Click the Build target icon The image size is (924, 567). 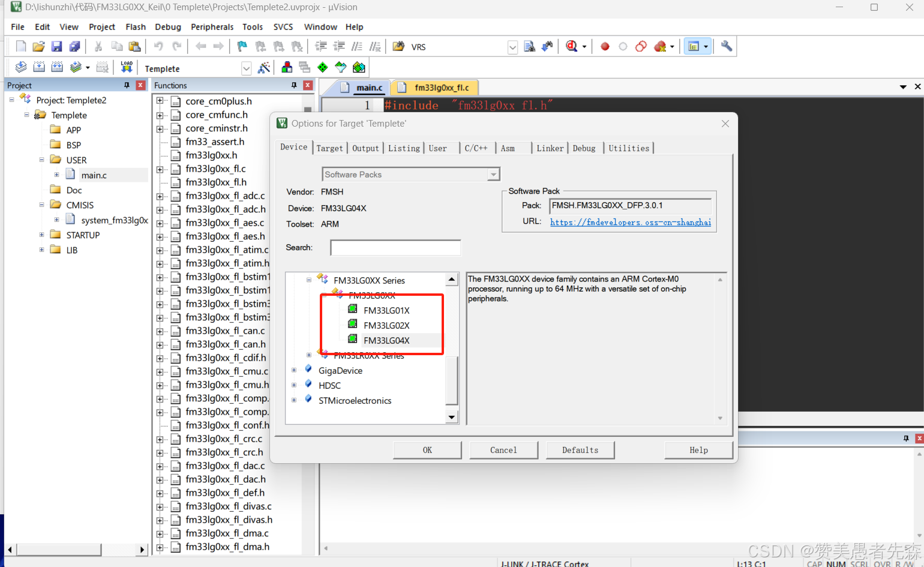pyautogui.click(x=39, y=67)
